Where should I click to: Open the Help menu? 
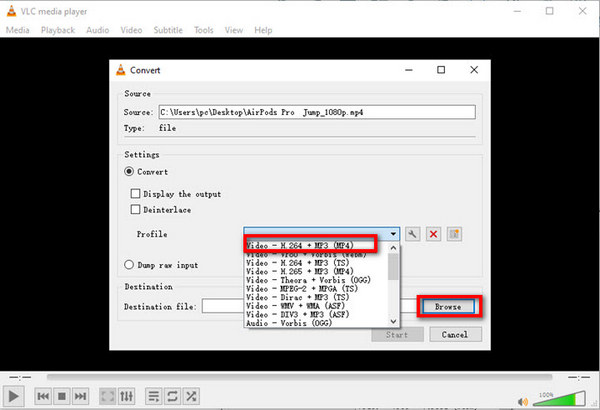click(x=263, y=30)
